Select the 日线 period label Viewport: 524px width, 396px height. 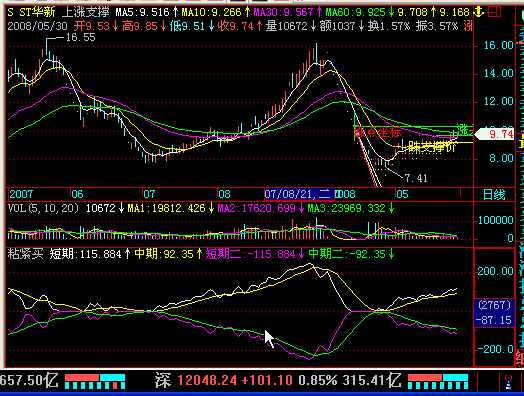[494, 194]
